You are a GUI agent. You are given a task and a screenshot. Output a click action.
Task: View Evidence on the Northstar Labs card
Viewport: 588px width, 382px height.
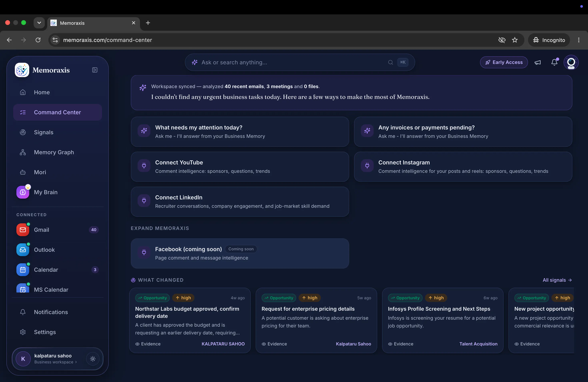click(148, 344)
